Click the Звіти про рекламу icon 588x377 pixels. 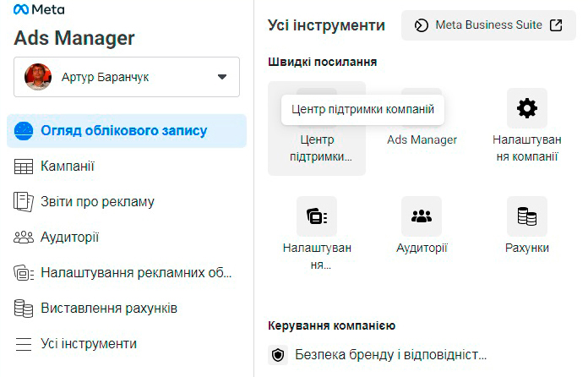pos(24,202)
